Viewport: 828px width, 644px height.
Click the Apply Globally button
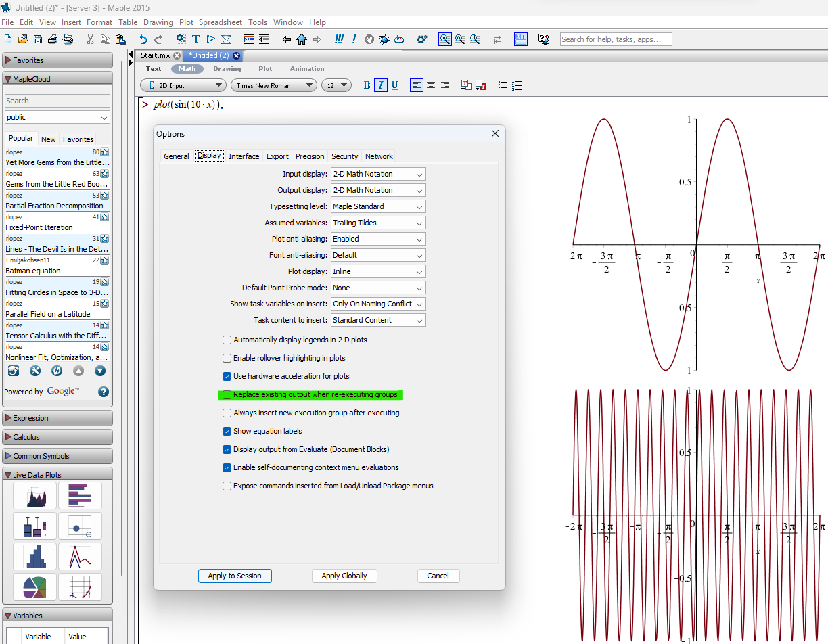pyautogui.click(x=344, y=576)
